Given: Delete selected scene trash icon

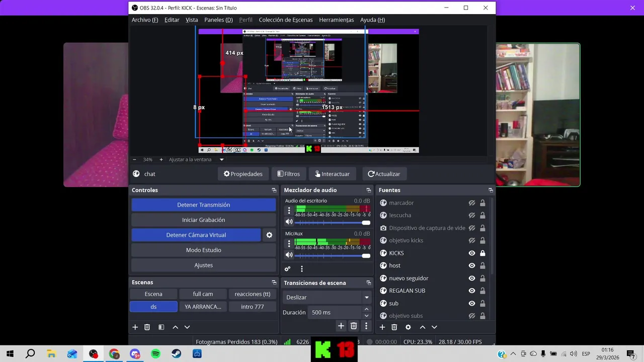Looking at the screenshot, I should (147, 327).
